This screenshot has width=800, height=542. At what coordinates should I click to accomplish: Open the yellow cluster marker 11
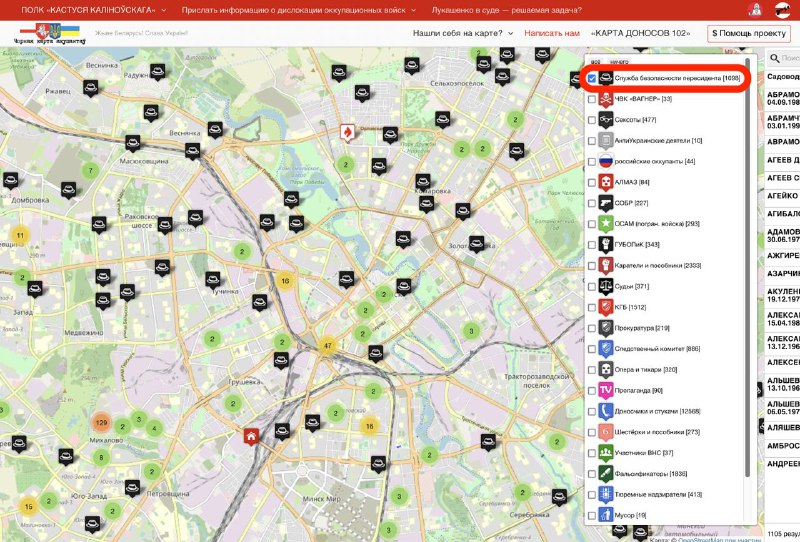[x=20, y=235]
